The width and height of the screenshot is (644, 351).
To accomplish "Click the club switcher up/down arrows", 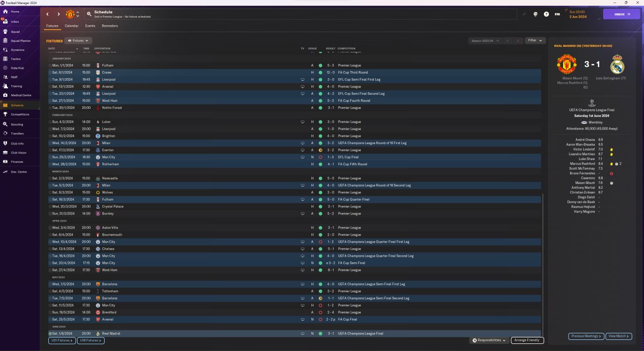I will (x=77, y=14).
